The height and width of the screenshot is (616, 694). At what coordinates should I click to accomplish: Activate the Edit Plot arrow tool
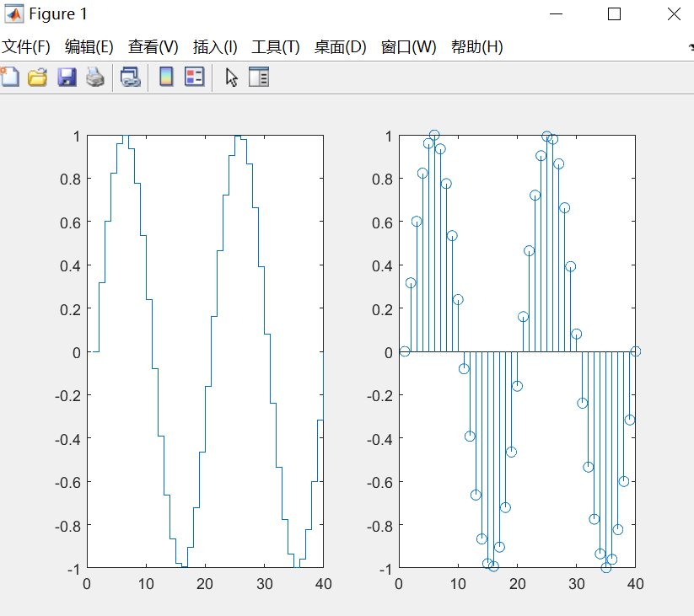[x=229, y=77]
